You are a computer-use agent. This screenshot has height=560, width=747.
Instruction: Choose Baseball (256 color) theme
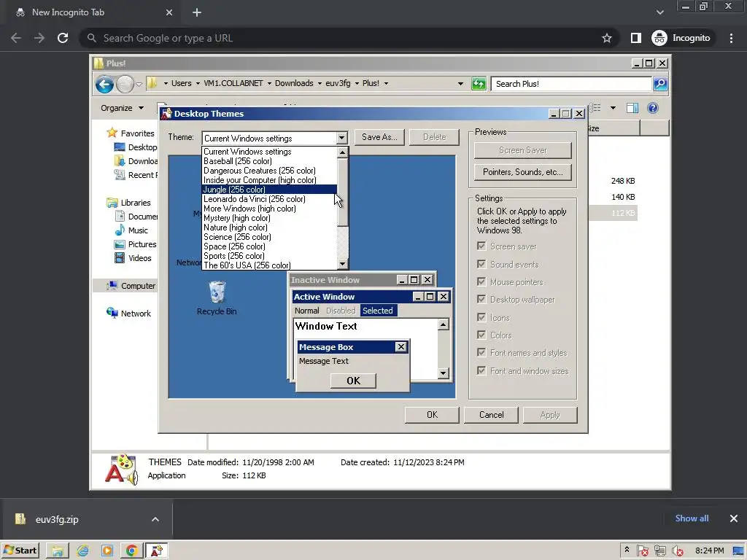pyautogui.click(x=270, y=161)
